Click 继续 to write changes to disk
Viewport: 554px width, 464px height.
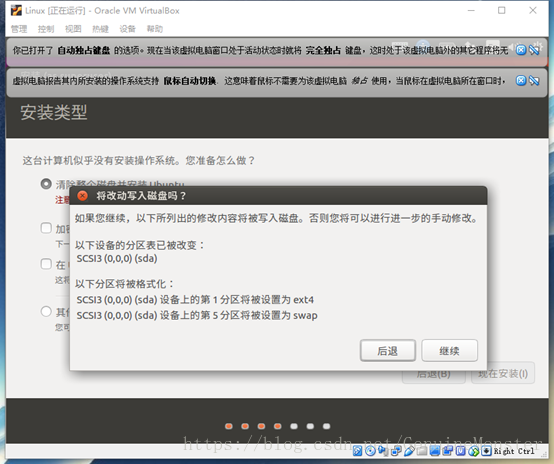[x=449, y=351]
